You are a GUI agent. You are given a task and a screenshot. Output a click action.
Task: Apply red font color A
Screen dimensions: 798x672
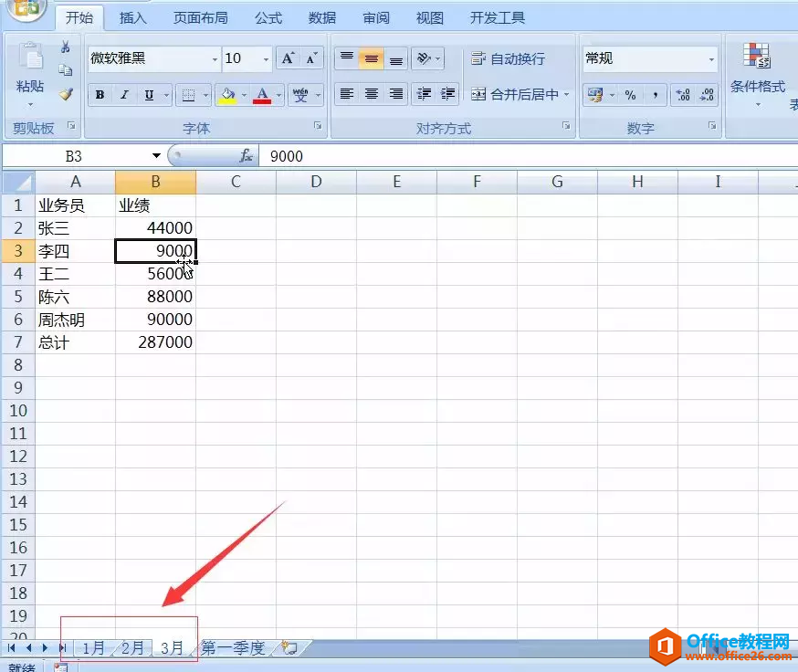tap(262, 95)
